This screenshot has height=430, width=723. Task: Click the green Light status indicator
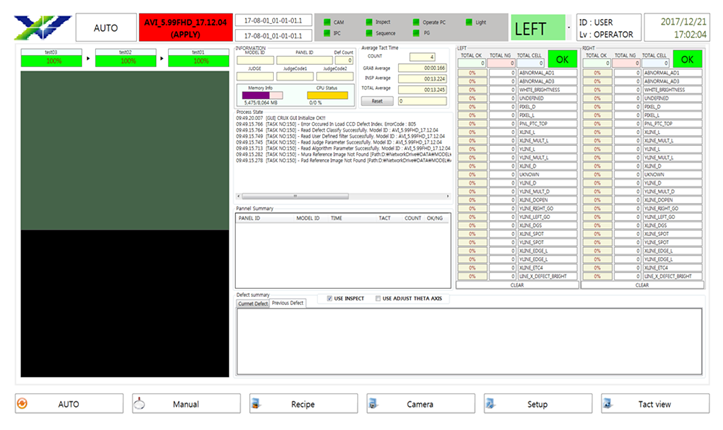click(x=469, y=22)
